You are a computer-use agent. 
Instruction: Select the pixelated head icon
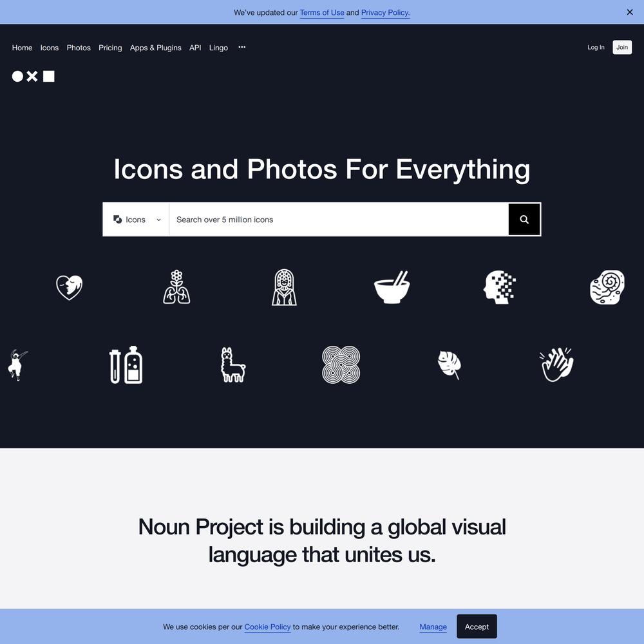(x=500, y=287)
